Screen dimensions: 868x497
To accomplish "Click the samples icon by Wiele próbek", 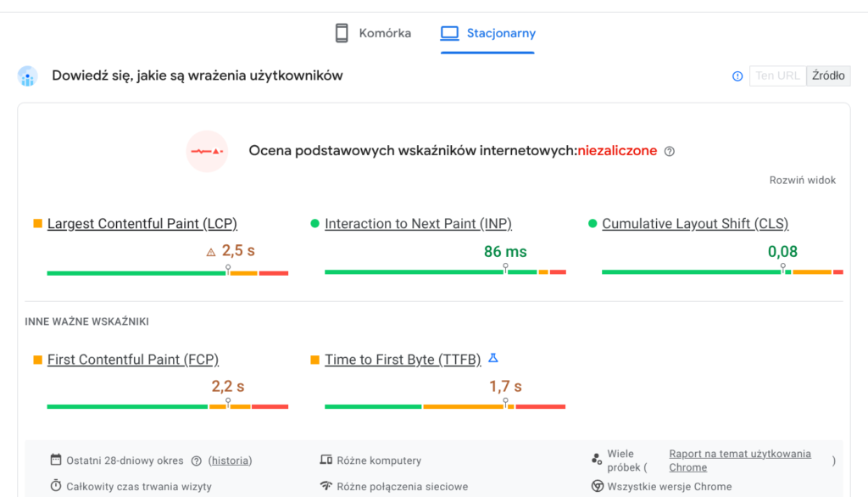I will coord(596,460).
